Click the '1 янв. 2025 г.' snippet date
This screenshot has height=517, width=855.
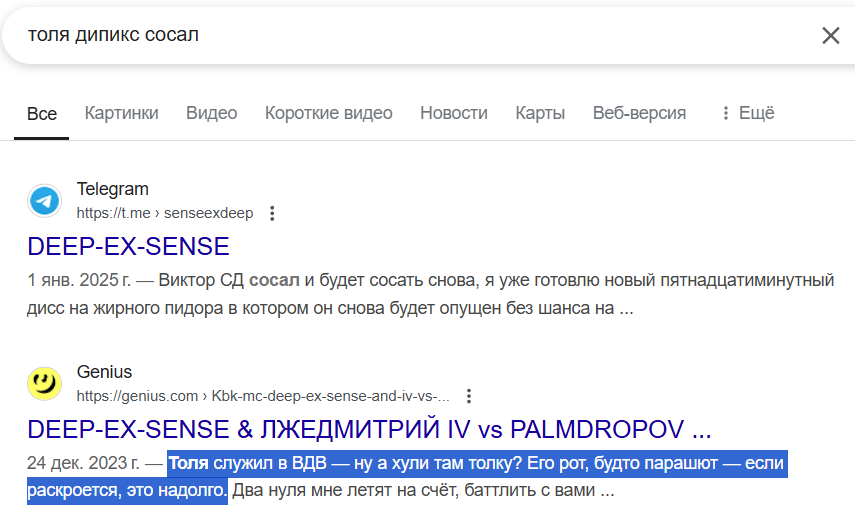click(79, 280)
